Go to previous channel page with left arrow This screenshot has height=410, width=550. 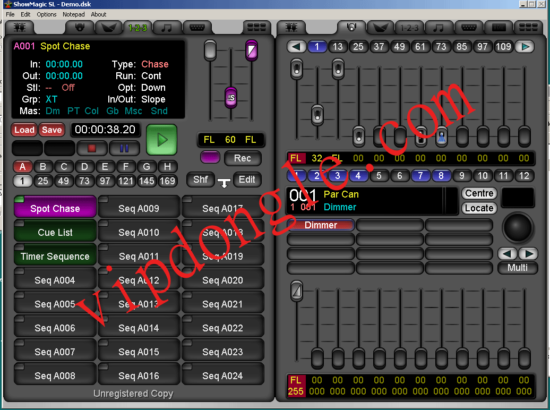click(x=296, y=47)
